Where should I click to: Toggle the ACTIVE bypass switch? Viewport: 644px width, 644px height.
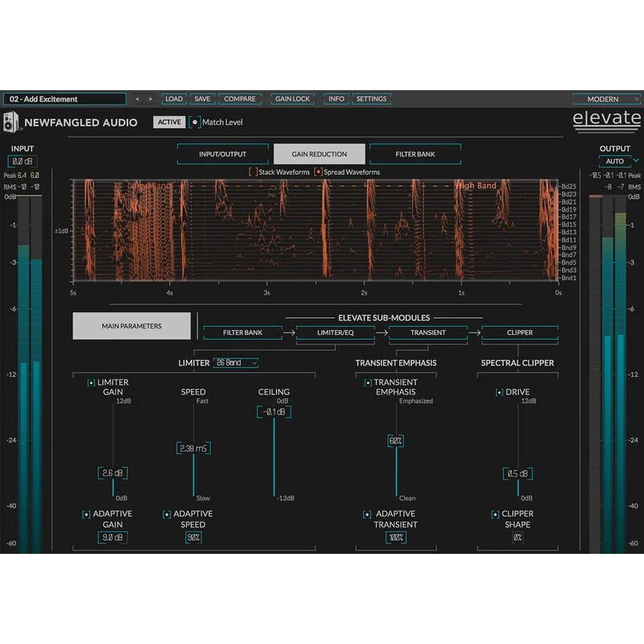(x=169, y=122)
